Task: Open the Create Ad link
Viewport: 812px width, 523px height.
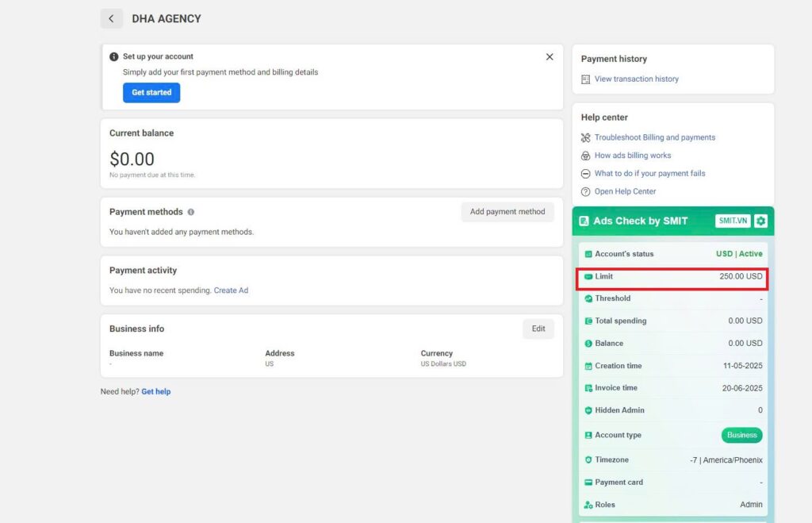Action: click(231, 290)
